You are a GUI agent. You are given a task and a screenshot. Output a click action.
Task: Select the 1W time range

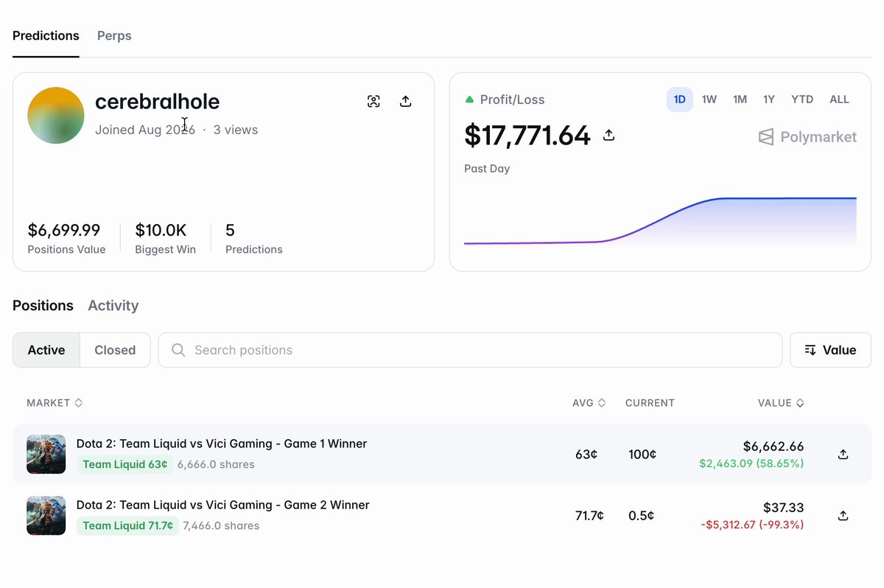709,99
